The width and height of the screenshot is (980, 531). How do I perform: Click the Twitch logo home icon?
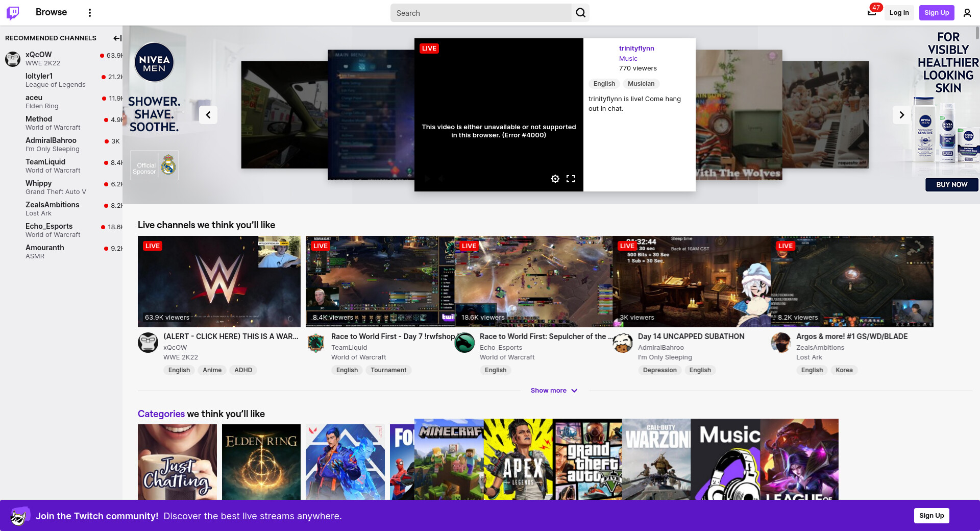pyautogui.click(x=13, y=13)
